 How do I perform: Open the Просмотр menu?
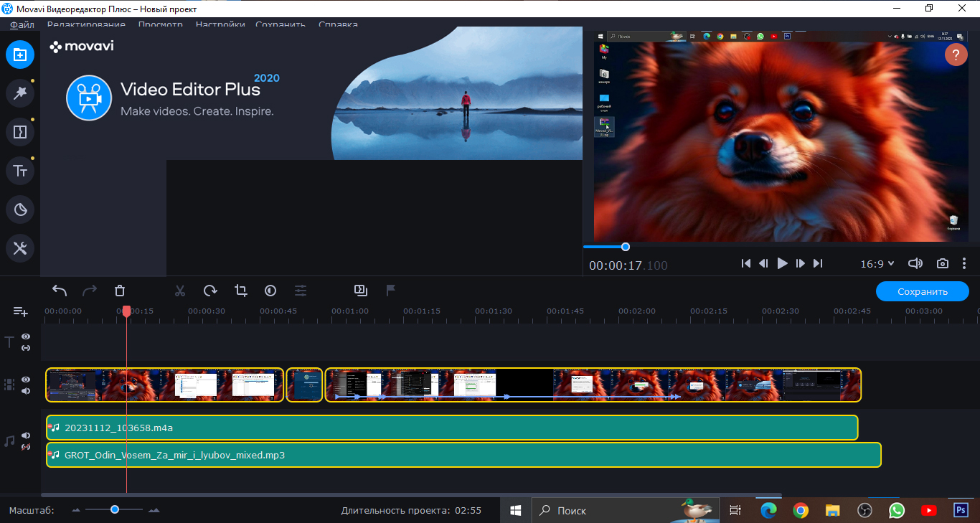click(161, 24)
